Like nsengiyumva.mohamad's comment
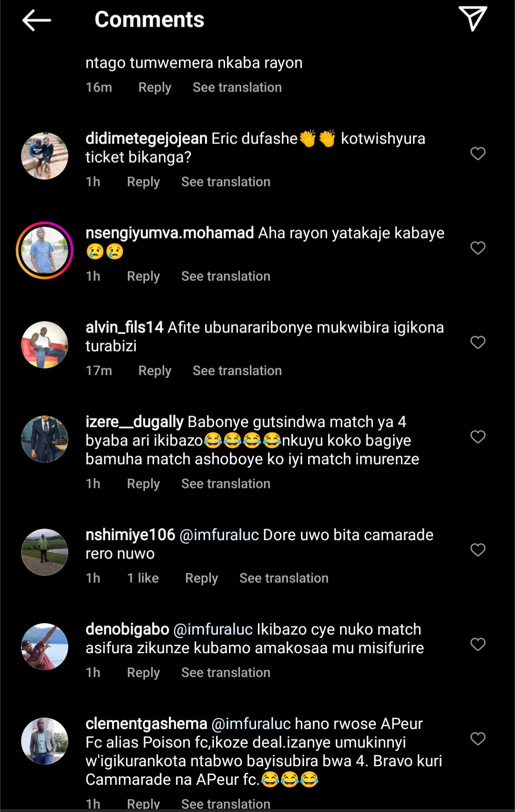Image resolution: width=515 pixels, height=812 pixels. pyautogui.click(x=478, y=248)
